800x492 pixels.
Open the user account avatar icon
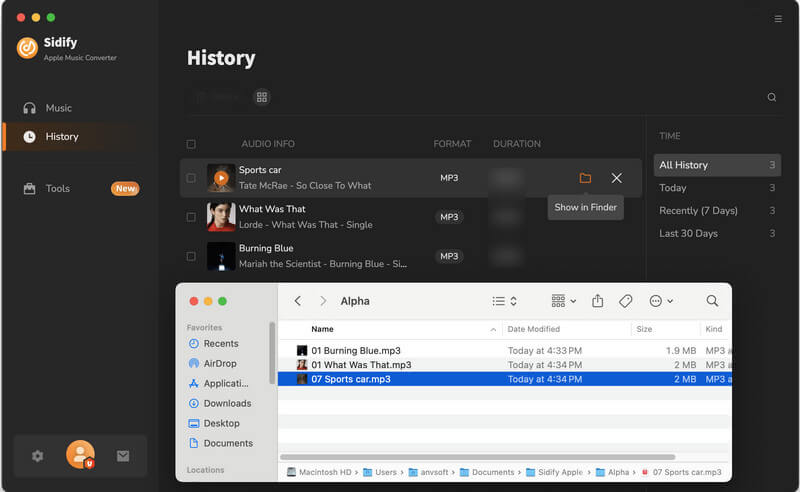[x=80, y=455]
